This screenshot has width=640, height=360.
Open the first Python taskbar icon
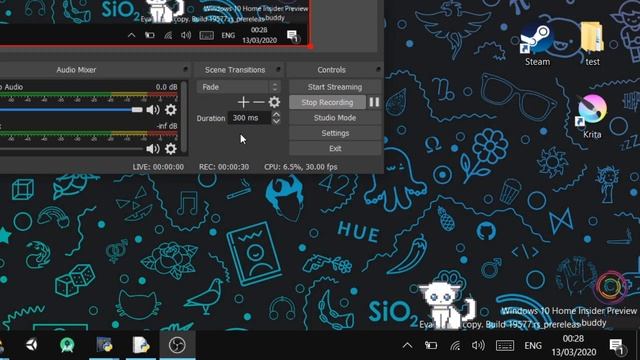[104, 345]
